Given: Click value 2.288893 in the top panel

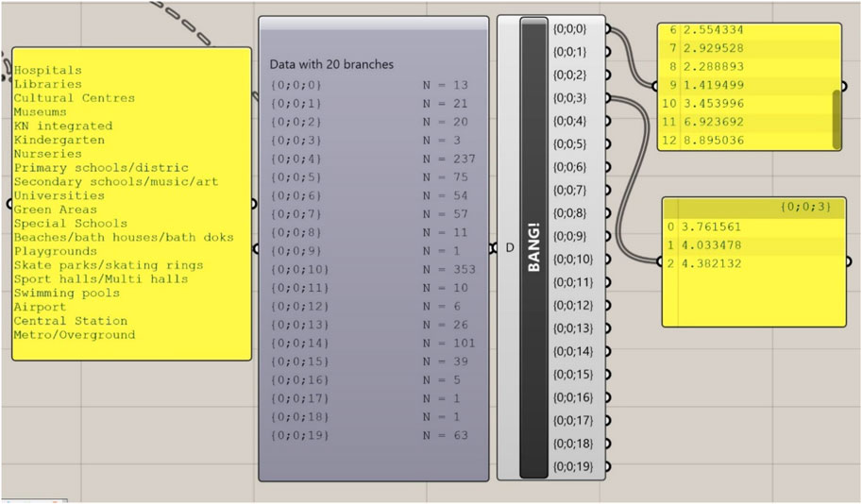Looking at the screenshot, I should click(713, 66).
